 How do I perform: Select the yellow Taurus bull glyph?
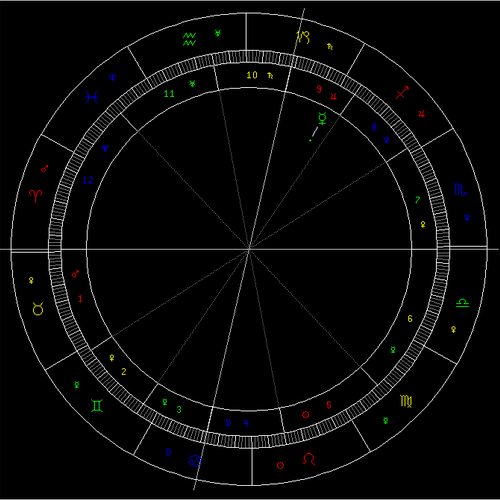tap(38, 309)
